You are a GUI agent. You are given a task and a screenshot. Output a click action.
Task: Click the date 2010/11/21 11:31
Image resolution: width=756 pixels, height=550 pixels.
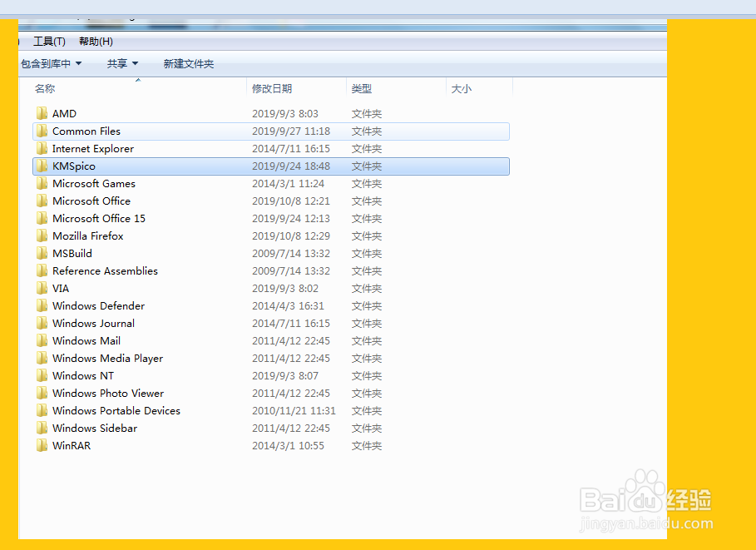(x=294, y=410)
